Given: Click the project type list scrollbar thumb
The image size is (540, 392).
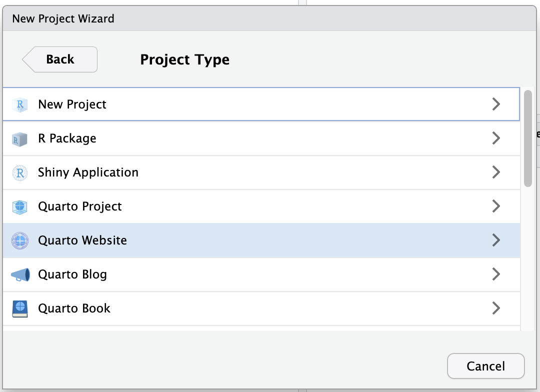Looking at the screenshot, I should pos(527,138).
